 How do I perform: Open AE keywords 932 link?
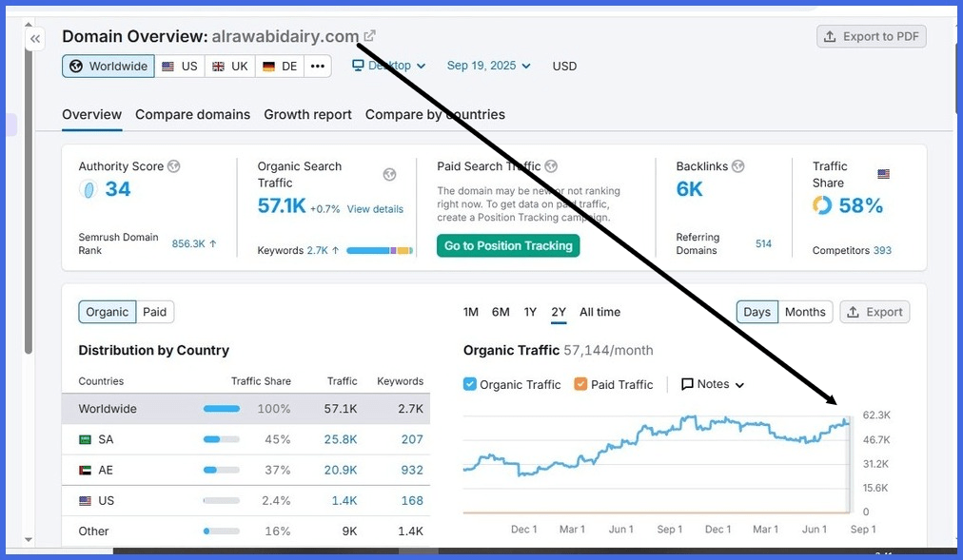click(412, 471)
